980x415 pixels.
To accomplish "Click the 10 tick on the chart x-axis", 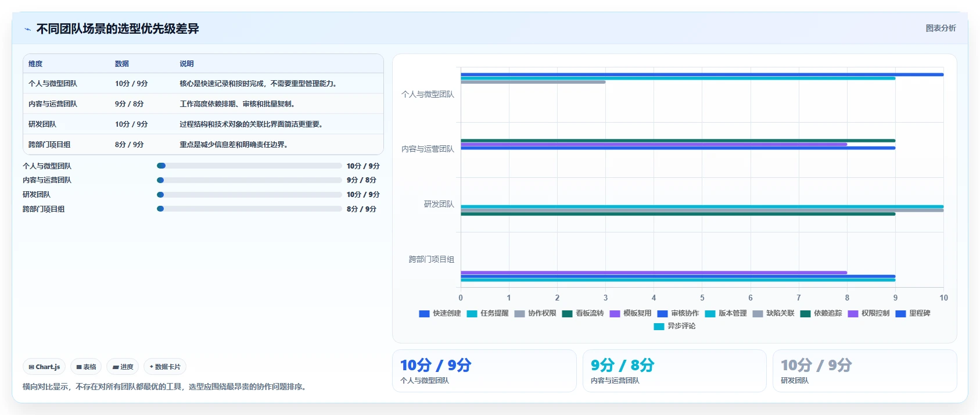I will click(x=943, y=298).
